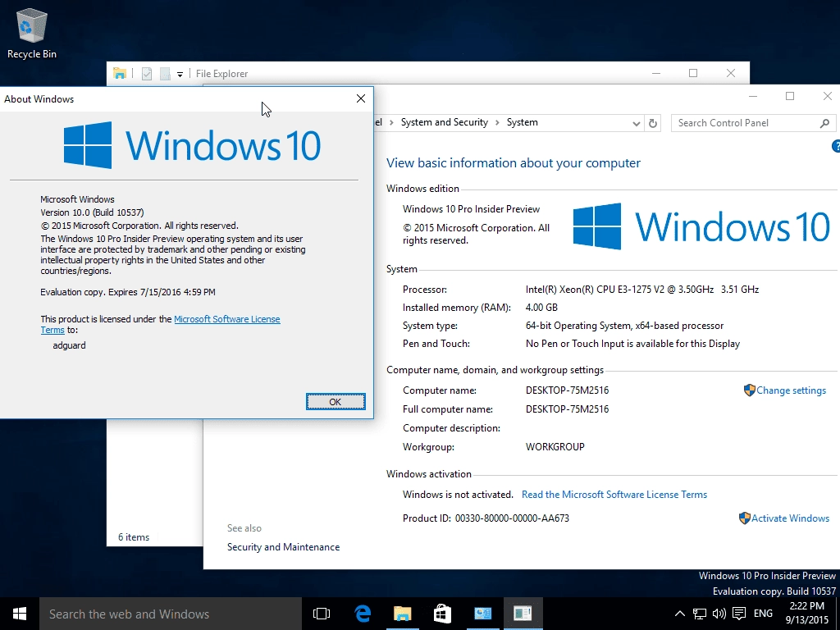Open the Customize Quick Access Toolbar dropdown
The height and width of the screenshot is (630, 840).
click(x=180, y=75)
